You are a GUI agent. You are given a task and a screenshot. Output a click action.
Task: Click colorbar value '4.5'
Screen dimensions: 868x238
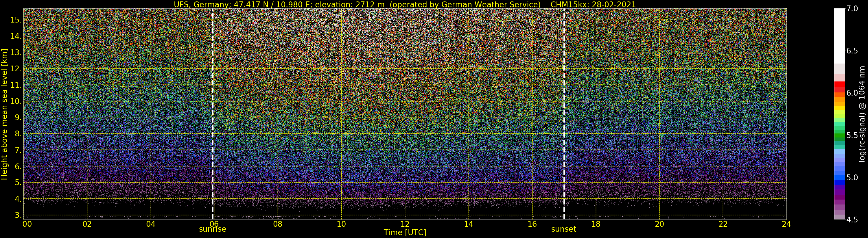[x=852, y=220]
